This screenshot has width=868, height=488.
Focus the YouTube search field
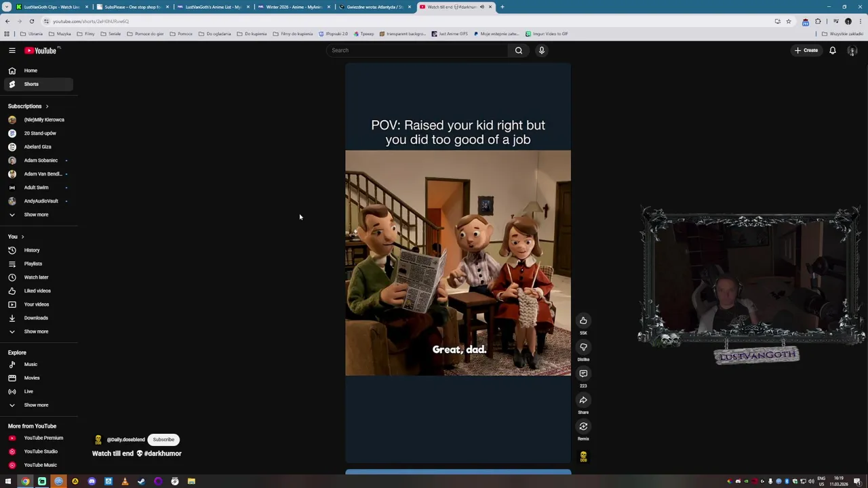(x=417, y=50)
